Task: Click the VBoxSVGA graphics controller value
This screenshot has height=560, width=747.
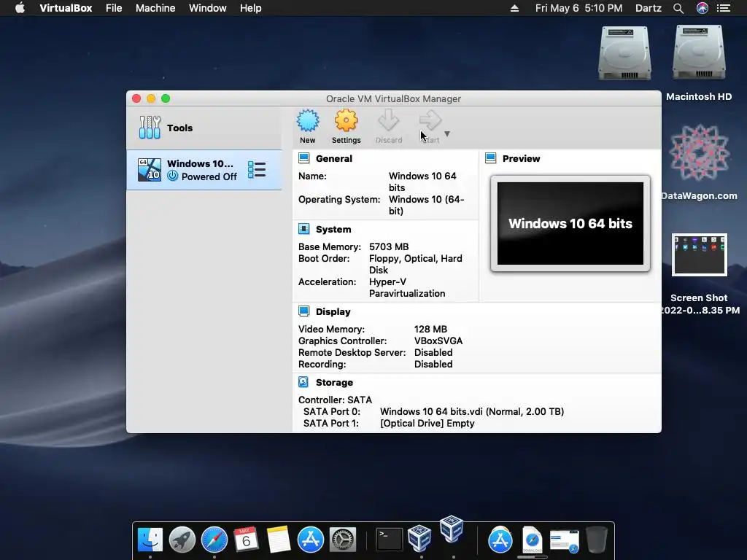Action: click(x=438, y=341)
